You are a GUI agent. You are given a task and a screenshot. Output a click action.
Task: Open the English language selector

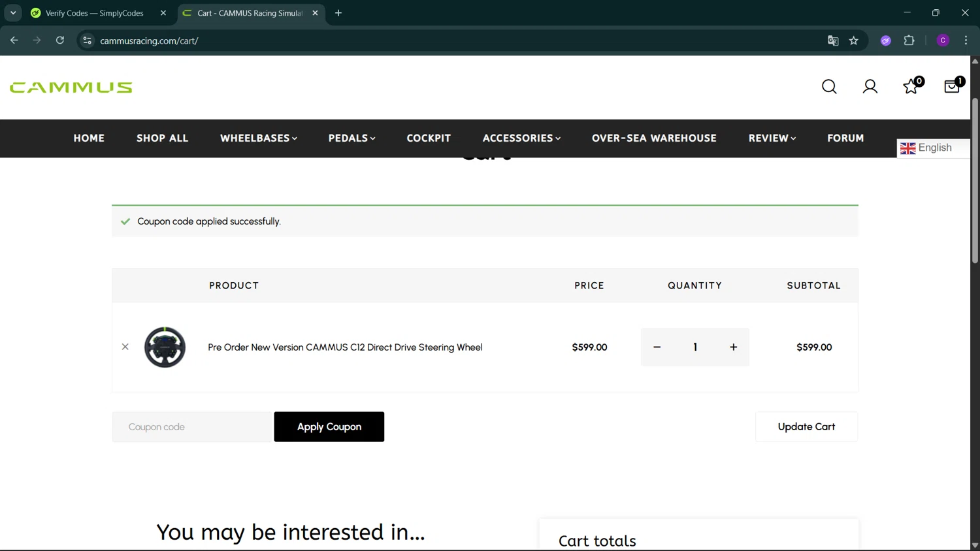(933, 148)
